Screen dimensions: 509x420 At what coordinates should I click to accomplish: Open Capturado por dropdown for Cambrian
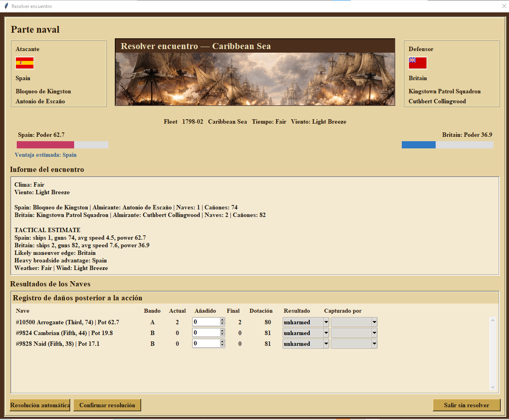tap(374, 333)
